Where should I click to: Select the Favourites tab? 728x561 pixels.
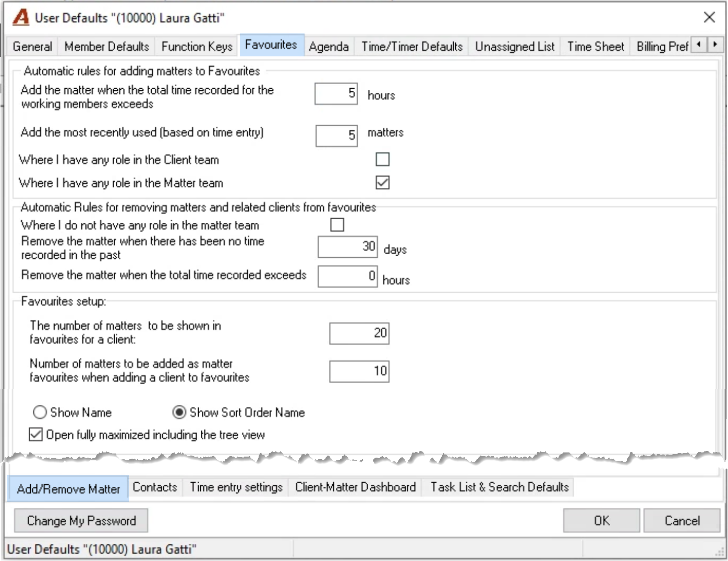pos(271,45)
